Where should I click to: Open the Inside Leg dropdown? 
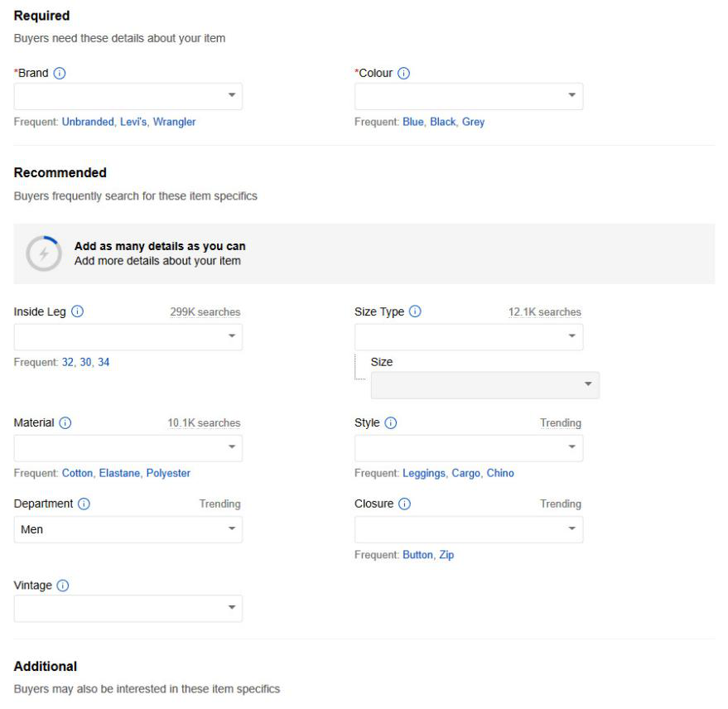click(128, 336)
